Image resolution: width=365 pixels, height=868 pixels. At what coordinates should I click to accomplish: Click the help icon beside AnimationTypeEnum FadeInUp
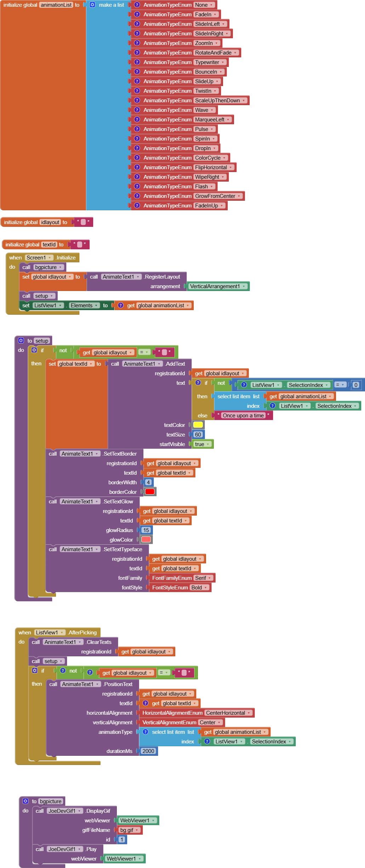point(137,206)
